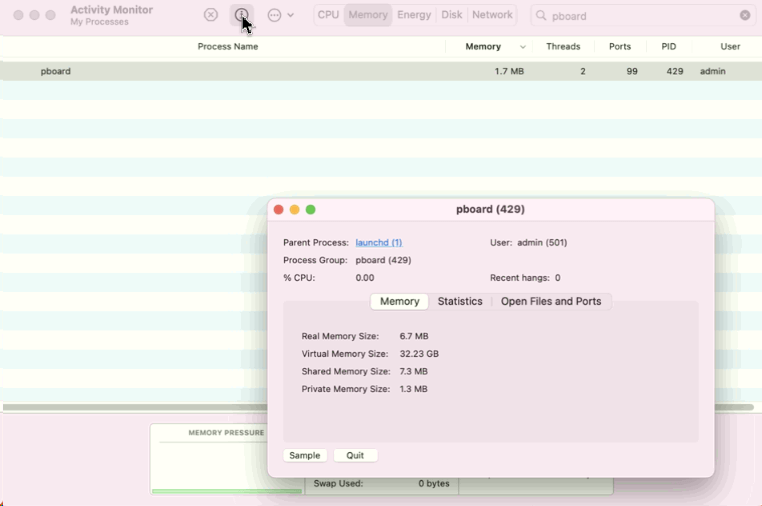The width and height of the screenshot is (762, 506).
Task: Sort by the PID column header
Action: point(669,47)
